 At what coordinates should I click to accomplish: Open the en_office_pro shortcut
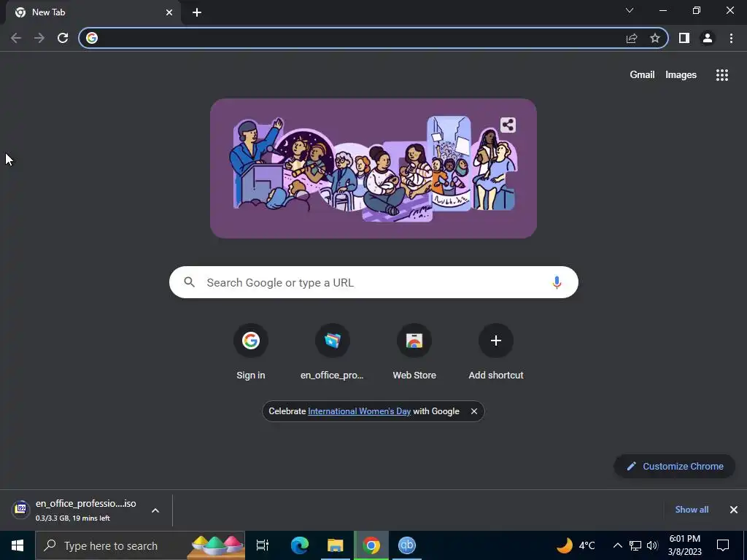[332, 351]
